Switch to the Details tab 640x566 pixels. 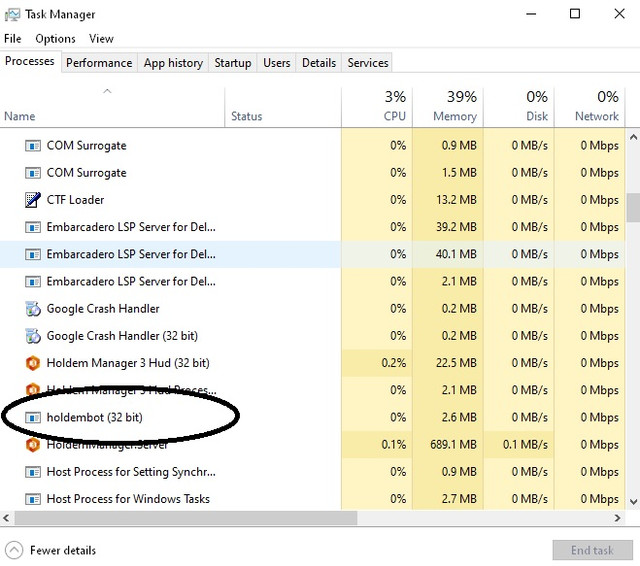pos(319,63)
